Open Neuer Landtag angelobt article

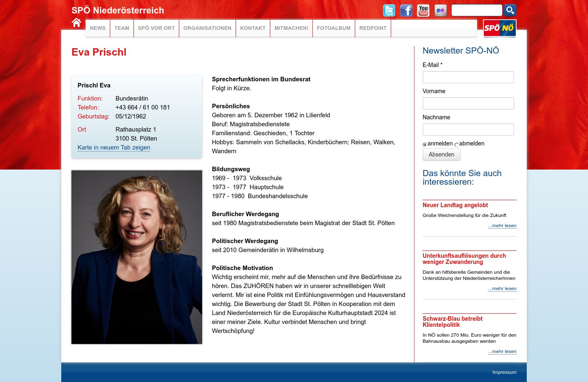[x=455, y=205]
